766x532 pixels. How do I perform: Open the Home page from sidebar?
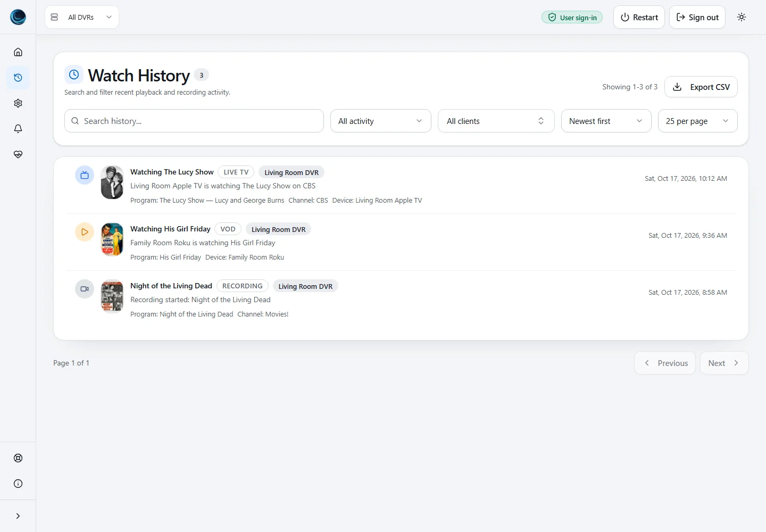(x=18, y=52)
